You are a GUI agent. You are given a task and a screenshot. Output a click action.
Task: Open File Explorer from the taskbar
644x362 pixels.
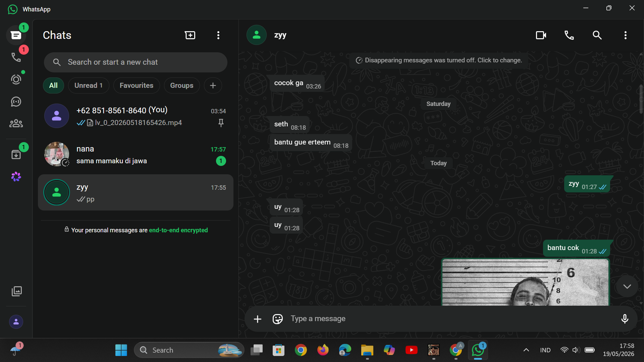coord(367,350)
